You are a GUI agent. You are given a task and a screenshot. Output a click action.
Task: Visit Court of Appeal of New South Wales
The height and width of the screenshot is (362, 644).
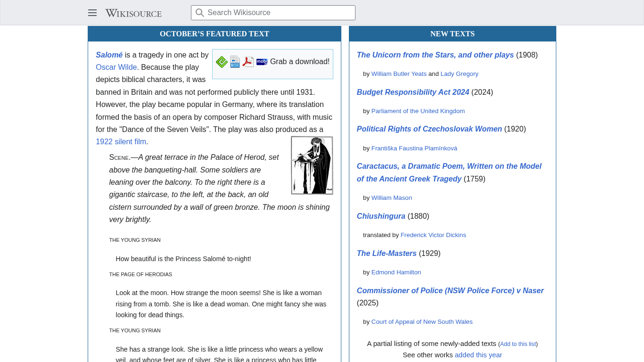pos(422,322)
